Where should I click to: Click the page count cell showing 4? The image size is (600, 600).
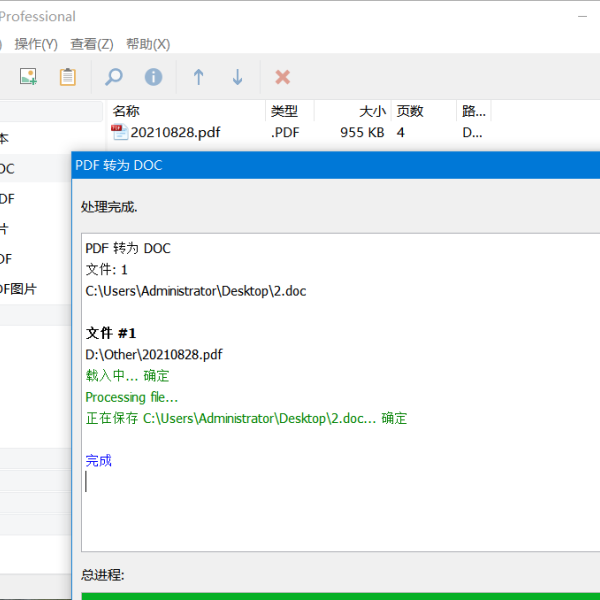pos(400,132)
